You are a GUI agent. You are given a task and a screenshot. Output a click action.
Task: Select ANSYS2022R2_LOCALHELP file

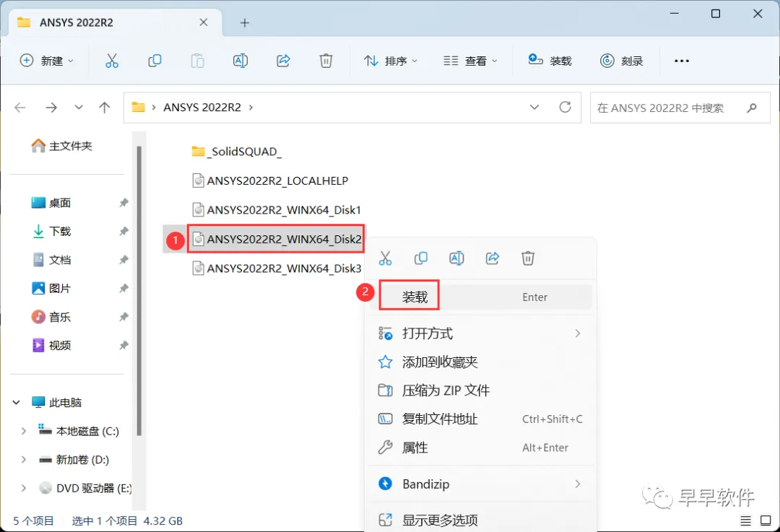(x=270, y=180)
